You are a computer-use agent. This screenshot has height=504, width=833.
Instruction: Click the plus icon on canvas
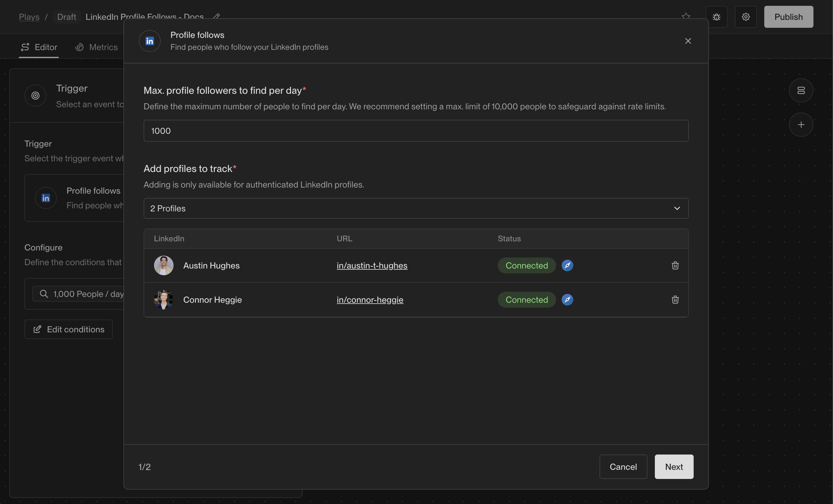coord(801,125)
